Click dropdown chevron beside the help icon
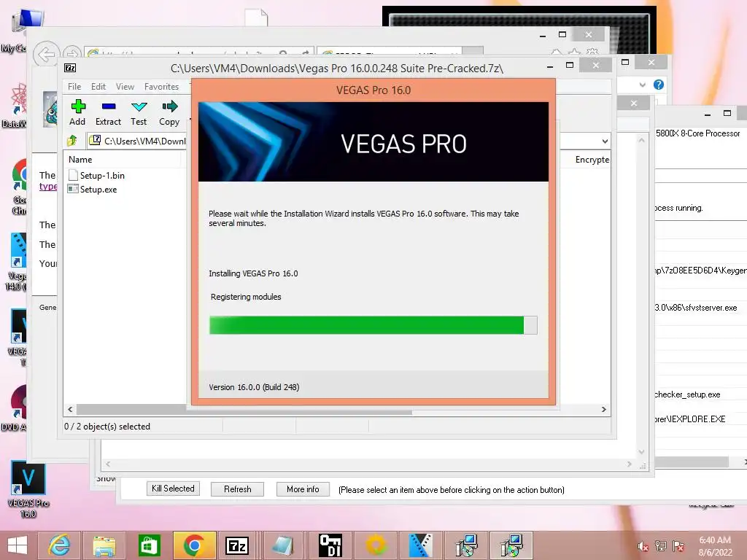Screen dimensions: 747x560 [642, 85]
